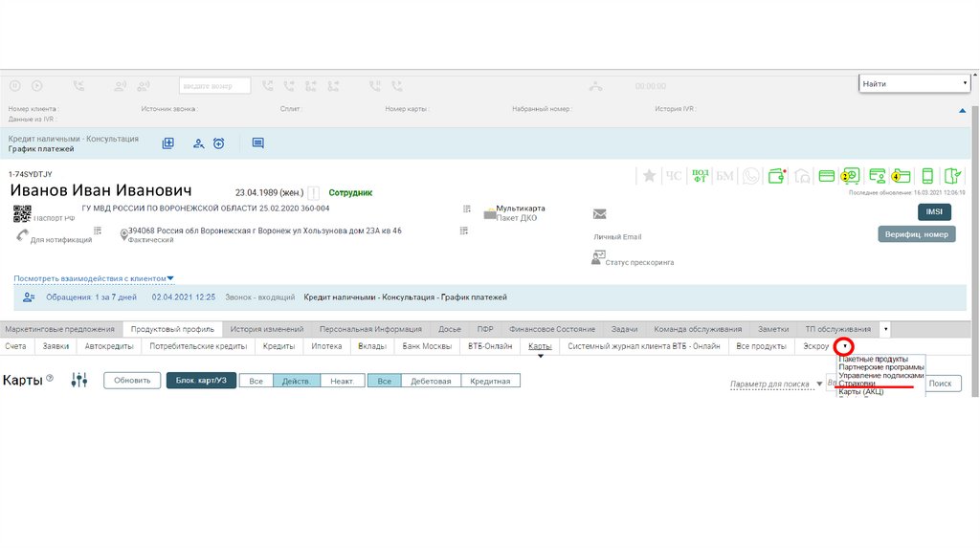Image resolution: width=980 pixels, height=549 pixels.
Task: Click the Обновить button
Action: 132,381
